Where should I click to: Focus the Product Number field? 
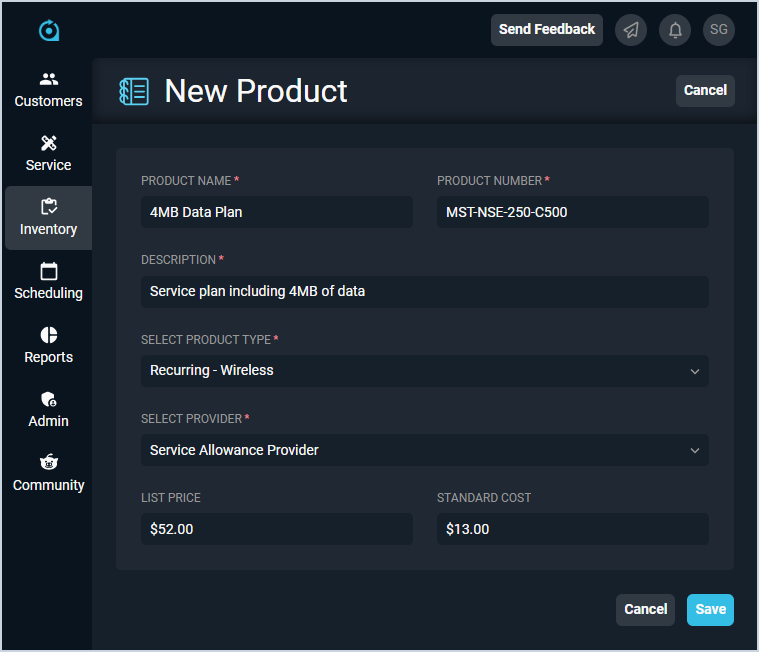(572, 212)
